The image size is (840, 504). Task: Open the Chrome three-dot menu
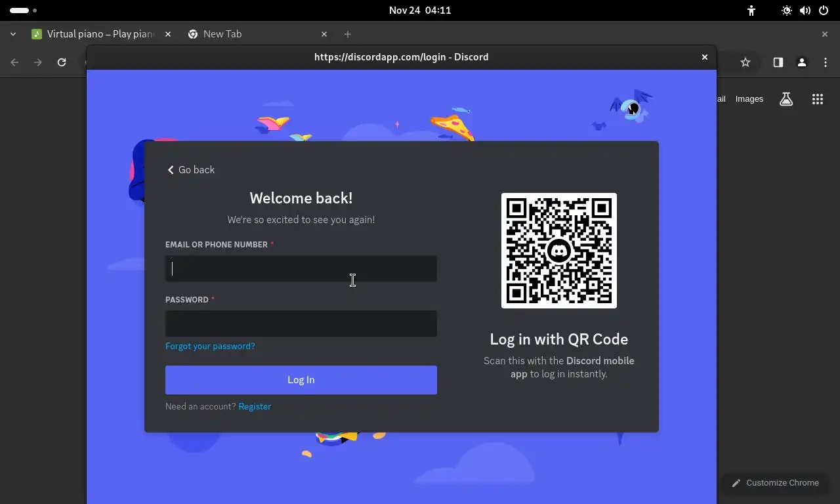pos(826,62)
